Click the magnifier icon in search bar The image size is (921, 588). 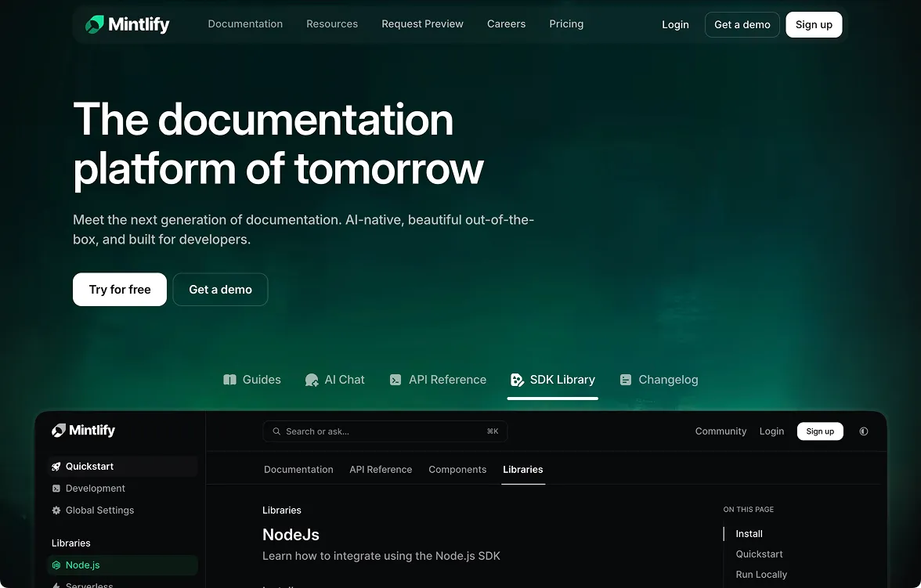pos(276,431)
